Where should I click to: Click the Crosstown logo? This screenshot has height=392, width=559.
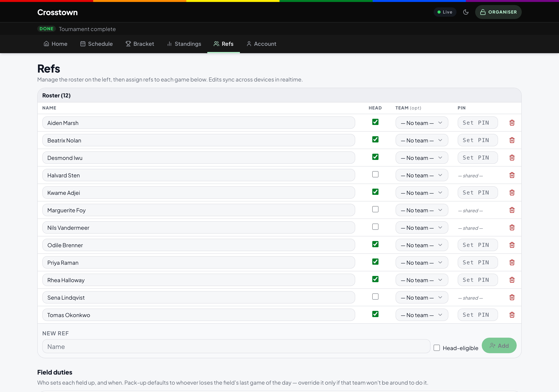click(57, 12)
